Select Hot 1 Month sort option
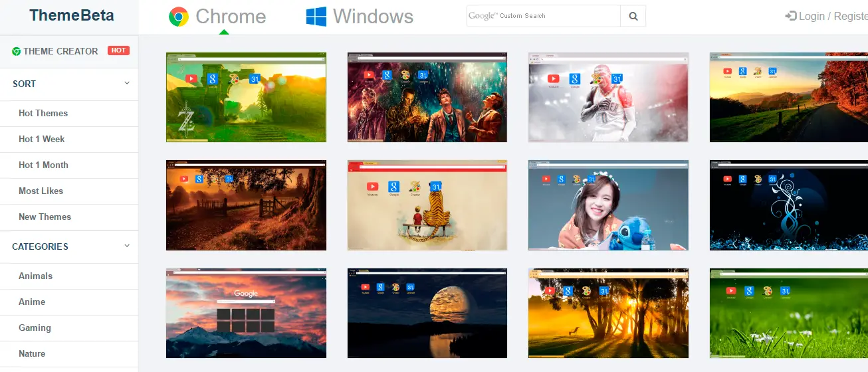The width and height of the screenshot is (868, 372). coord(43,165)
